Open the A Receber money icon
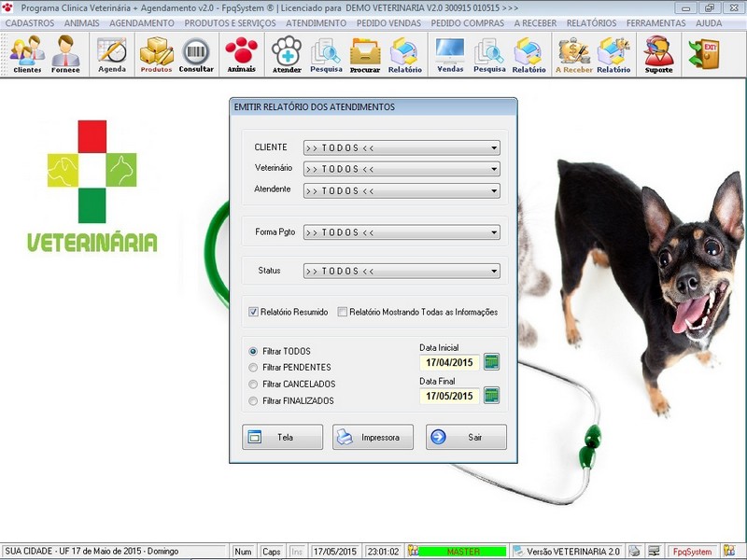Screen dimensions: 747x560 [x=574, y=54]
